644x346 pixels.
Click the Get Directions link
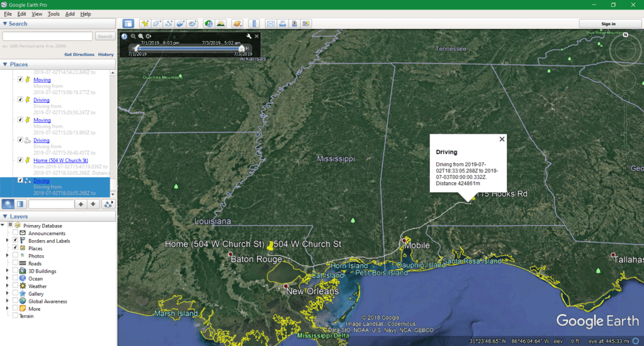(x=79, y=55)
